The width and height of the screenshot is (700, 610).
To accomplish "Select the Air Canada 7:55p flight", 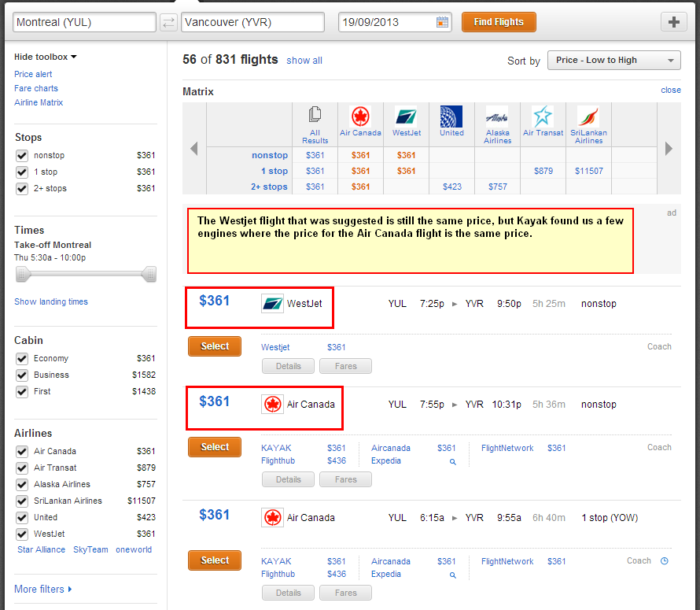I will point(215,447).
